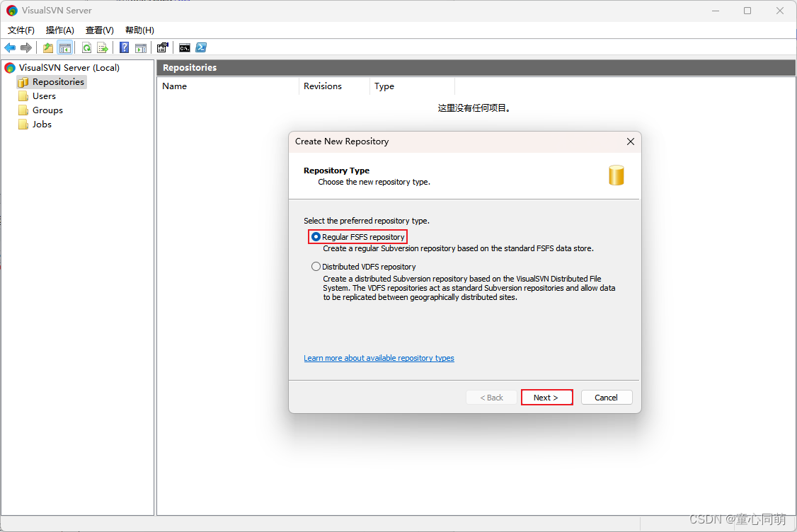The image size is (797, 532).
Task: Open the Jobs folder in tree
Action: [35, 125]
